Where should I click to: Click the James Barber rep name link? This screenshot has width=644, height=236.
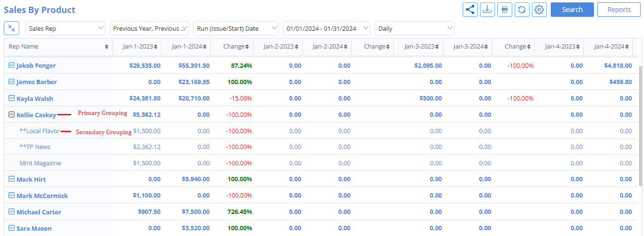tap(37, 82)
